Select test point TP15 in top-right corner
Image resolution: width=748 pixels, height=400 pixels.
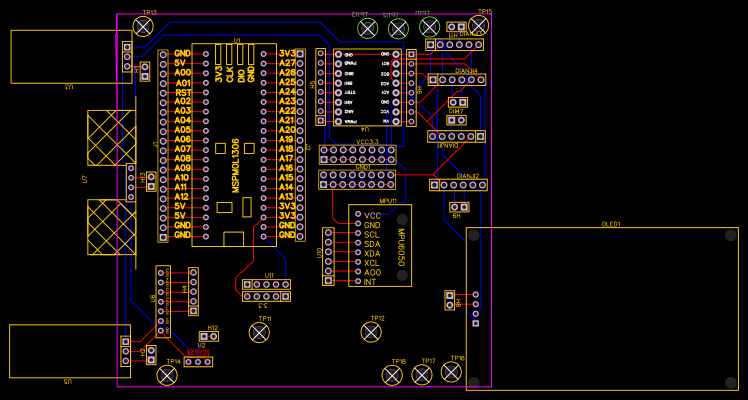pyautogui.click(x=479, y=25)
